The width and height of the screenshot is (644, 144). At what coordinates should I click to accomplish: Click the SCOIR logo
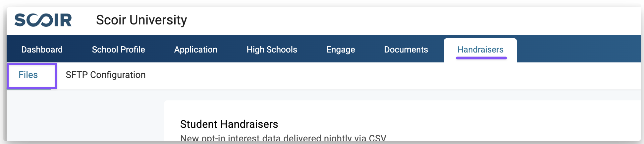pos(43,20)
